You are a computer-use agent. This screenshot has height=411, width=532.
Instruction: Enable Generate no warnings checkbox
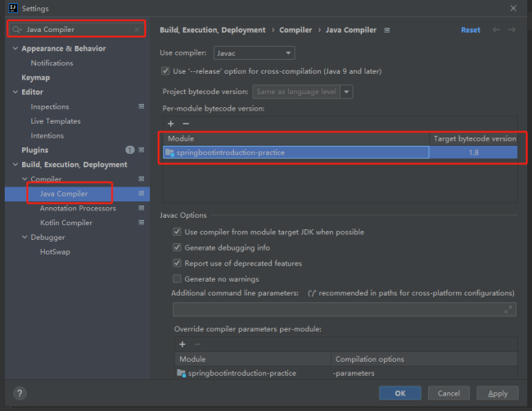tap(177, 278)
